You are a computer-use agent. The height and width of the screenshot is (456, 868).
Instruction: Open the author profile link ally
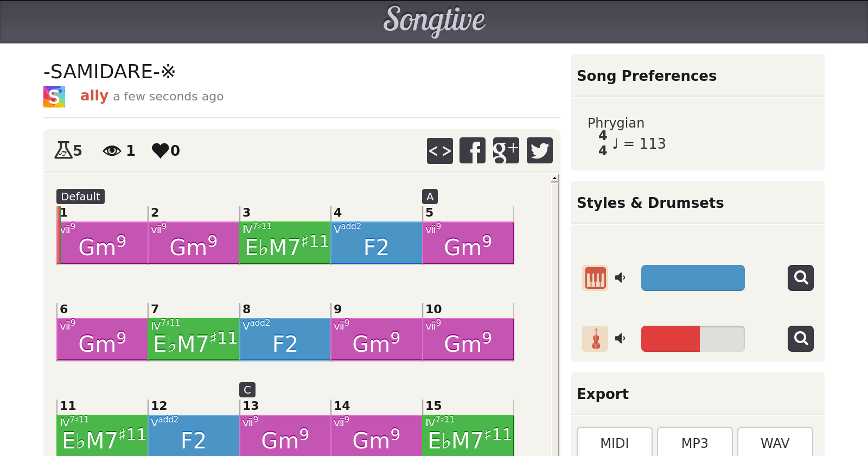pyautogui.click(x=94, y=96)
